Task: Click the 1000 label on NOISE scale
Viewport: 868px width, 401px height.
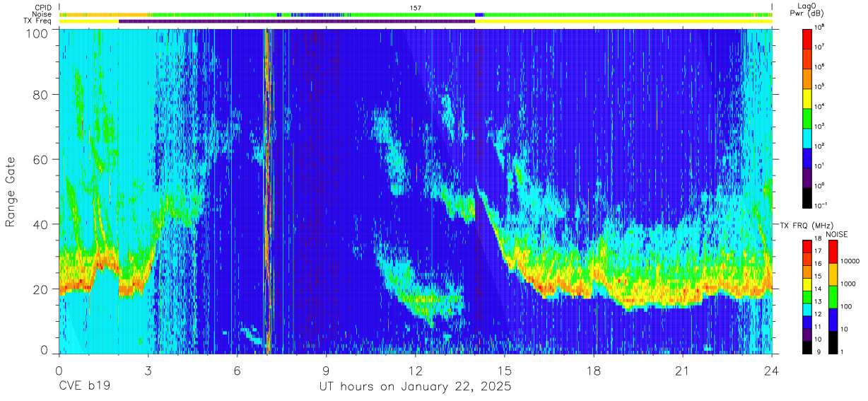Action: tap(848, 284)
